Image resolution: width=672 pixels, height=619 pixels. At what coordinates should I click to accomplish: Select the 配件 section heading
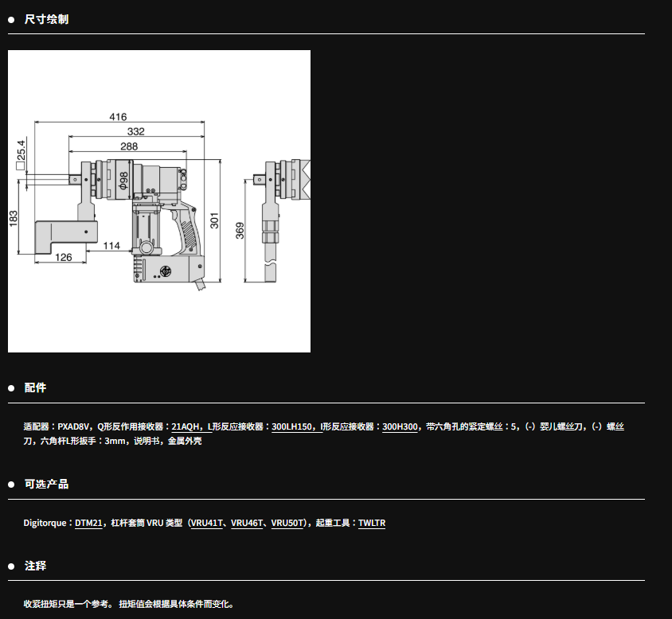point(35,387)
